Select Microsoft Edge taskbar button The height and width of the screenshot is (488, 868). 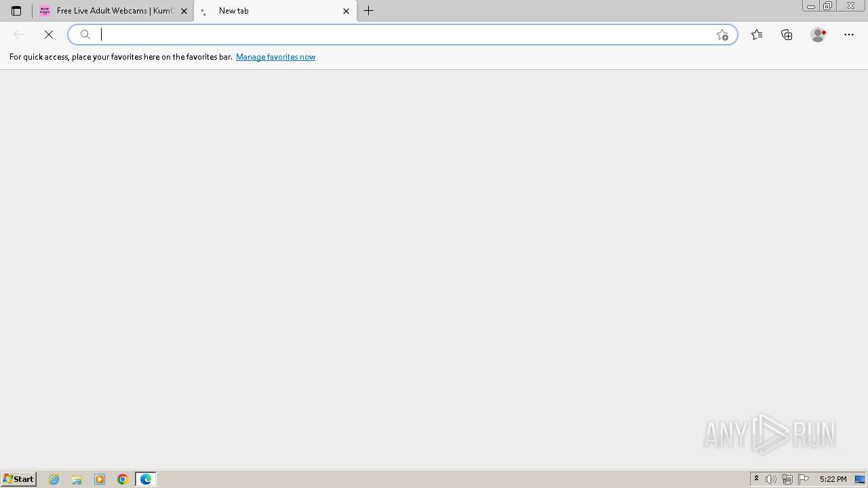point(146,479)
